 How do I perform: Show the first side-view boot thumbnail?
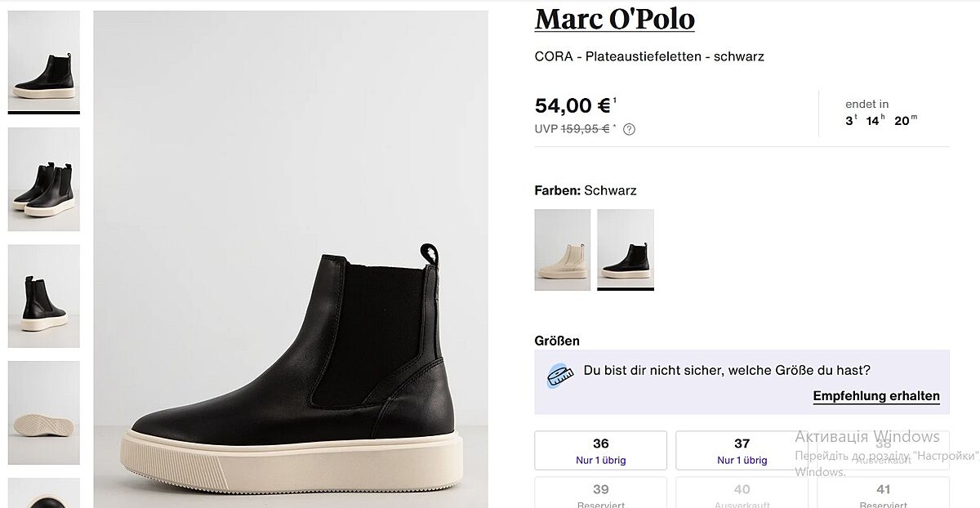point(44,62)
